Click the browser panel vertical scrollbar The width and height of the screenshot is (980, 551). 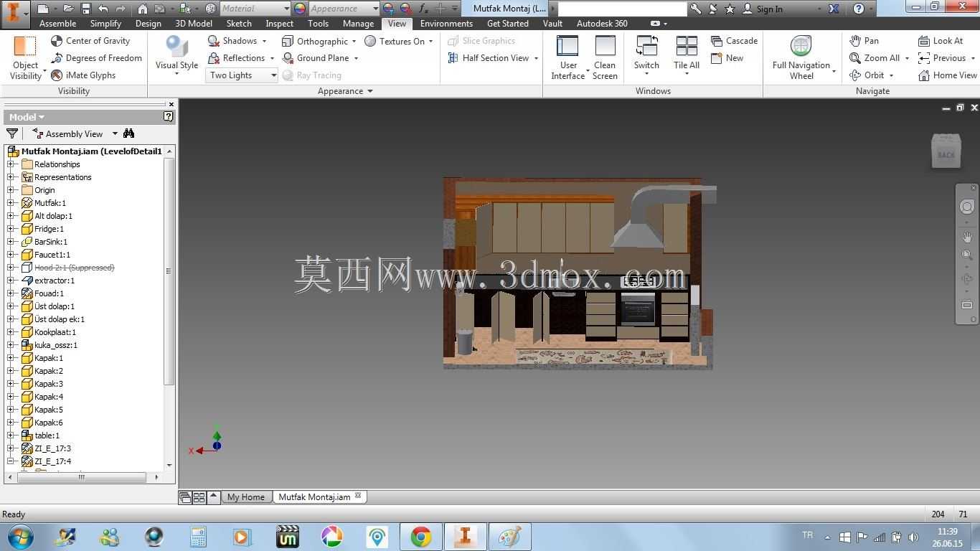169,271
